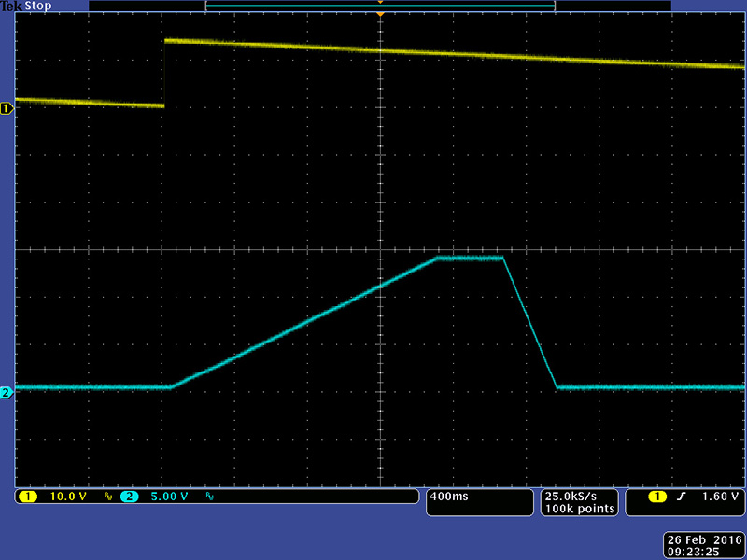Click the trigger source channel 1 badge
The image size is (747, 560).
[x=658, y=497]
